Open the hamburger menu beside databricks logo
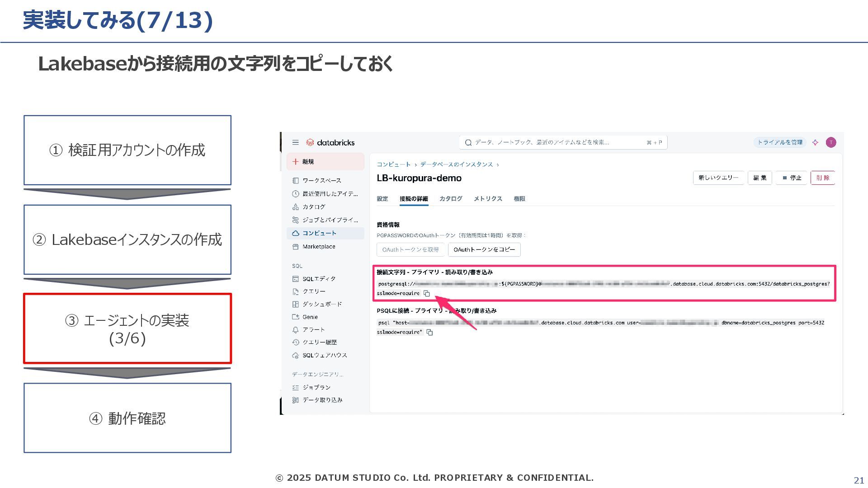The image size is (868, 488). tap(295, 142)
